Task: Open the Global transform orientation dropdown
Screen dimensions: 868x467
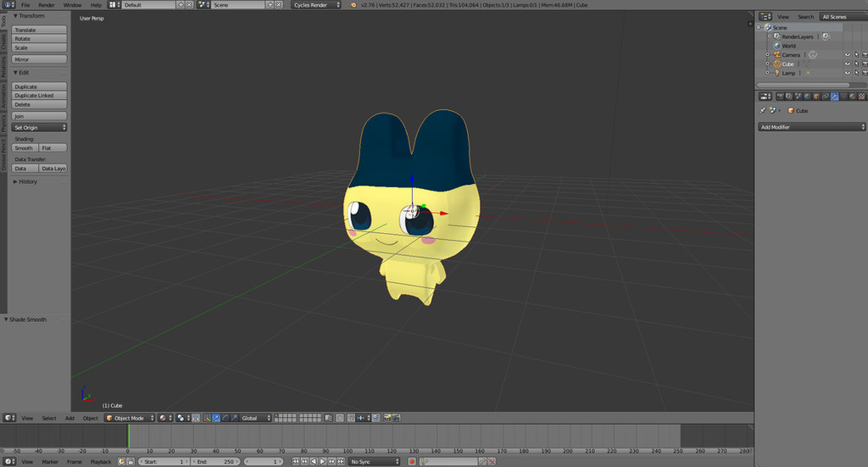Action: click(255, 418)
